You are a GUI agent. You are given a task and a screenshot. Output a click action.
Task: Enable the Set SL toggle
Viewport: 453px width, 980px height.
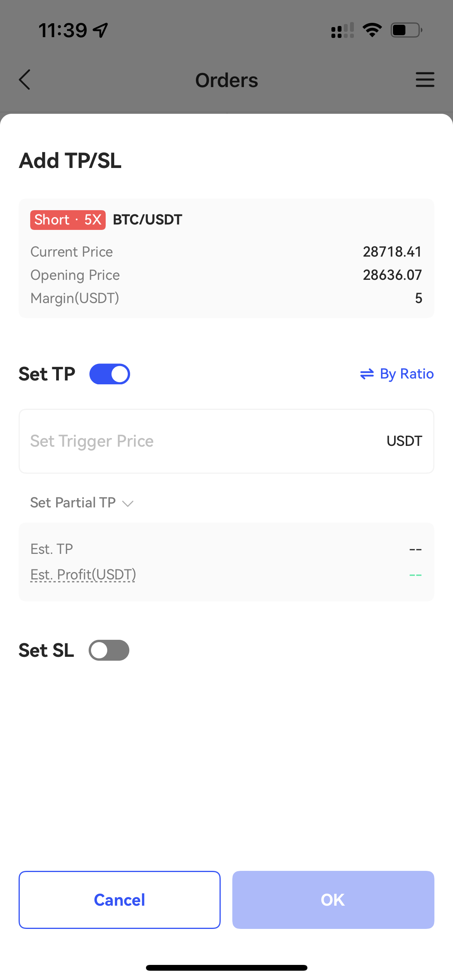point(109,650)
